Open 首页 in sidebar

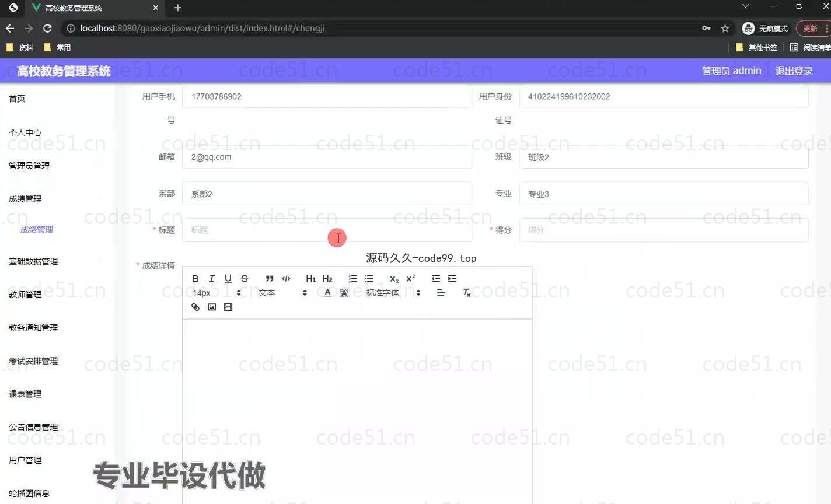point(17,99)
